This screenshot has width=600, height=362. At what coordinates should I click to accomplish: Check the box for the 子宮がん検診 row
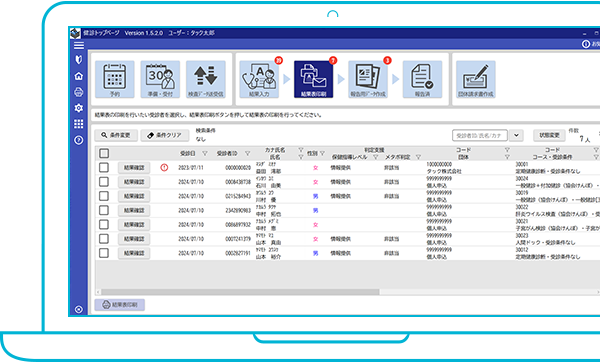click(x=104, y=225)
